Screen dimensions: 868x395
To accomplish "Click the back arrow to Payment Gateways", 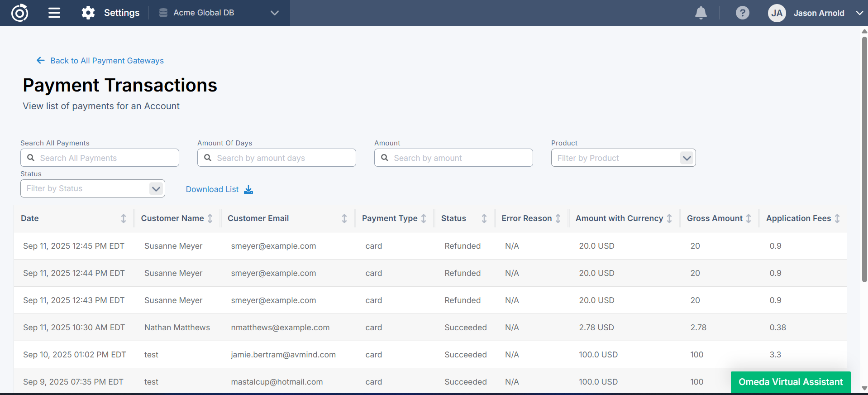I will pos(41,60).
